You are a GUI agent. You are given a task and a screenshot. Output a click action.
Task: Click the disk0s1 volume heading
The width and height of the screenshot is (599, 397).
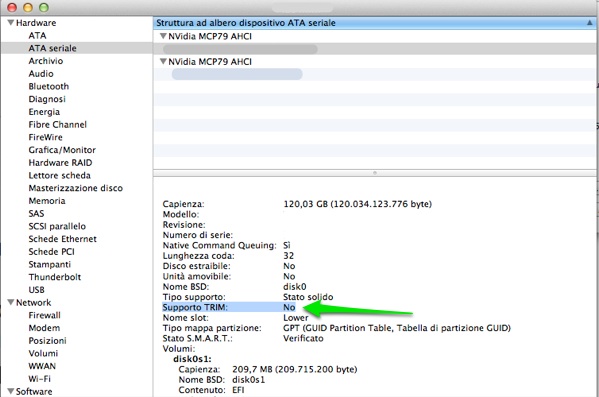192,359
